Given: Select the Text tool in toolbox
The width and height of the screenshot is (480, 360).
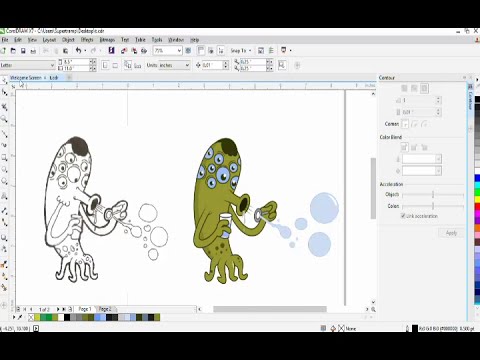Looking at the screenshot, I should click(x=4, y=197).
